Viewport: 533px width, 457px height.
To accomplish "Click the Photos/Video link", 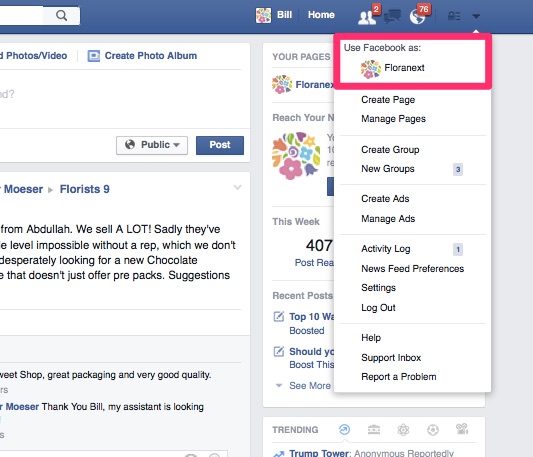I will [34, 56].
